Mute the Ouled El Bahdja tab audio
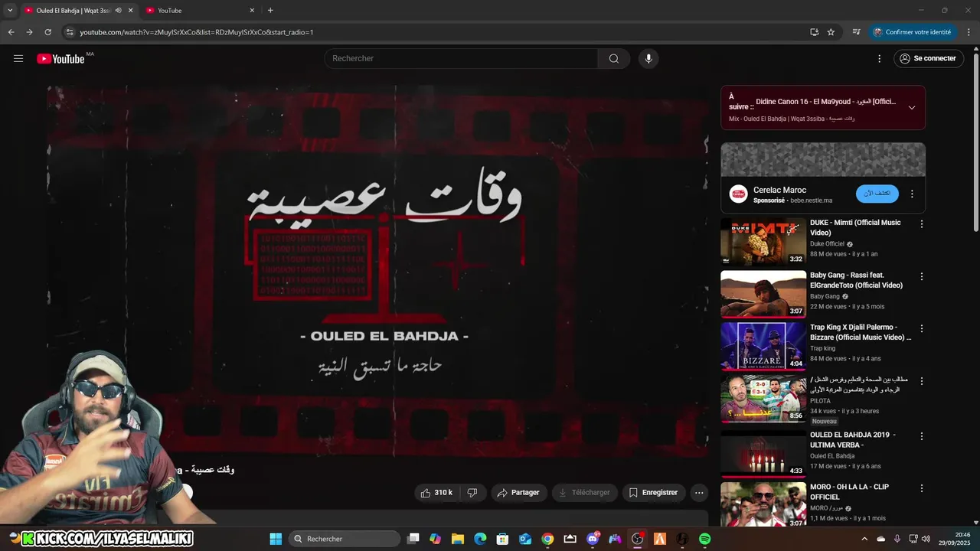980x551 pixels. click(118, 10)
